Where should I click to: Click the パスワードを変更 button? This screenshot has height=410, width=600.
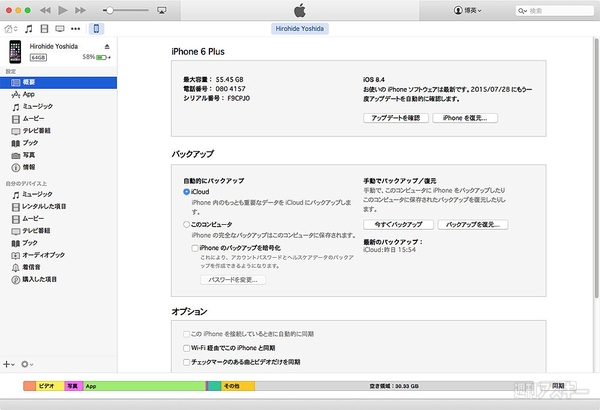click(233, 280)
